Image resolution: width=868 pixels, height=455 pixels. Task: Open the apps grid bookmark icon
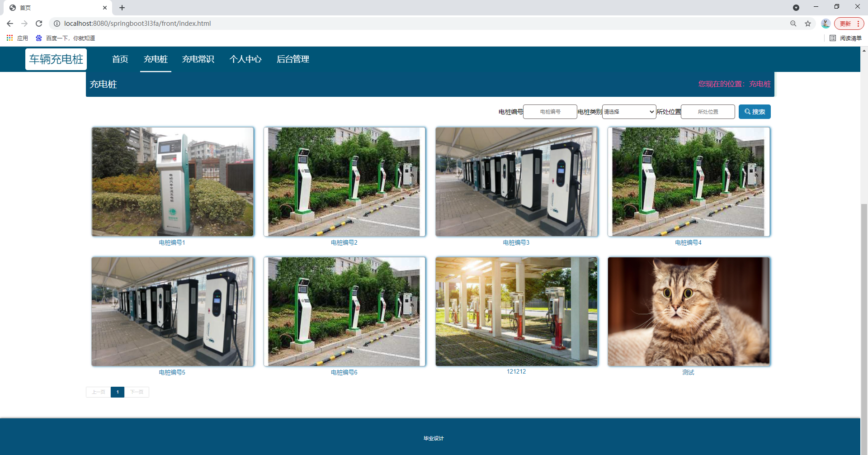9,38
